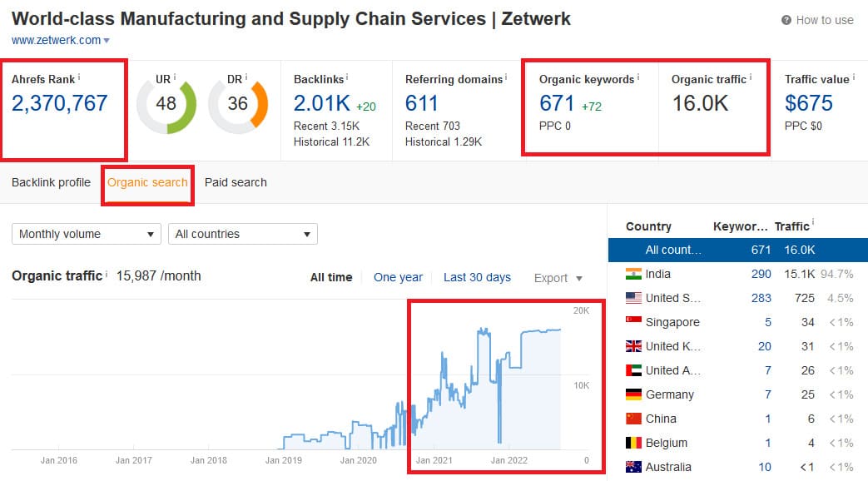Open the Monthly volume dropdown
This screenshot has width=868, height=481.
(x=87, y=234)
